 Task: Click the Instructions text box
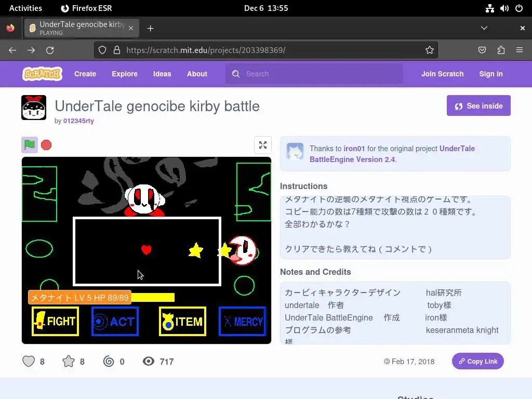[x=395, y=228]
